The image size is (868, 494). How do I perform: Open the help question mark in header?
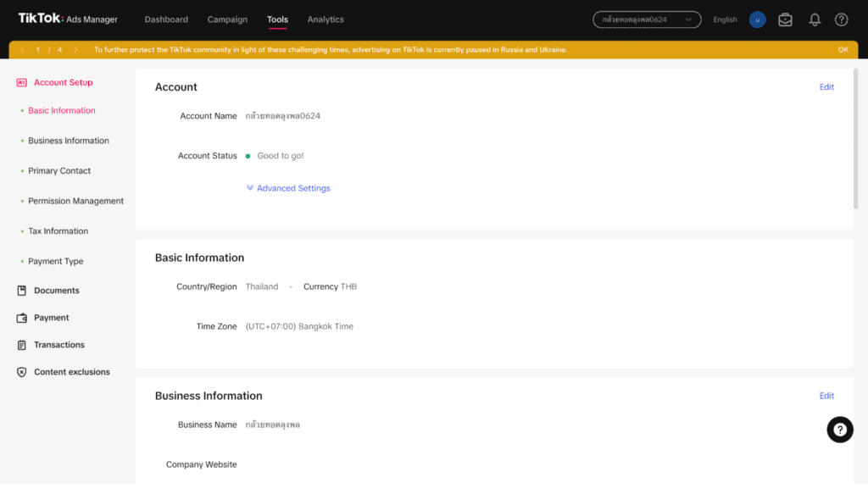[842, 20]
